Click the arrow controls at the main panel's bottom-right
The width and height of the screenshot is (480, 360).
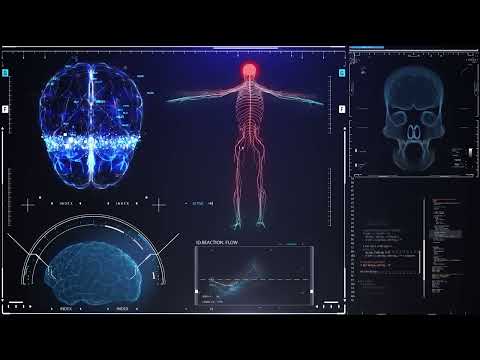pos(328,306)
